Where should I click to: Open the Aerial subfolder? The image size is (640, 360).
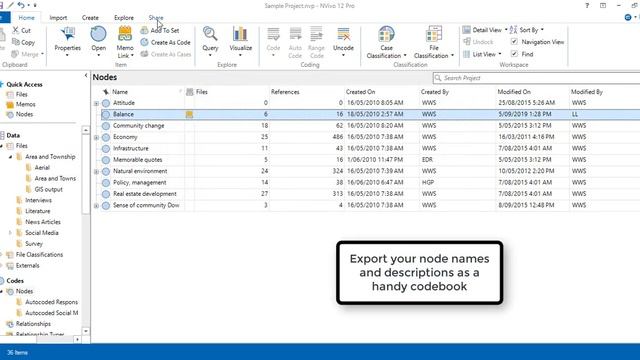click(38, 168)
